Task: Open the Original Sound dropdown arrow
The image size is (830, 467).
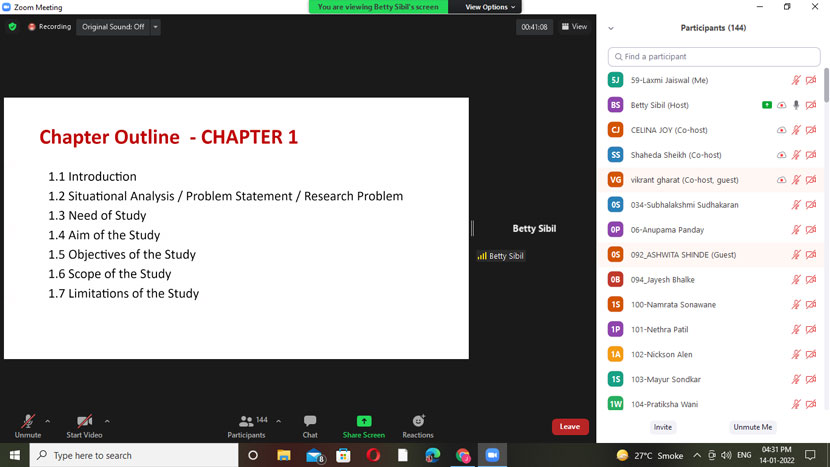Action: [x=155, y=27]
